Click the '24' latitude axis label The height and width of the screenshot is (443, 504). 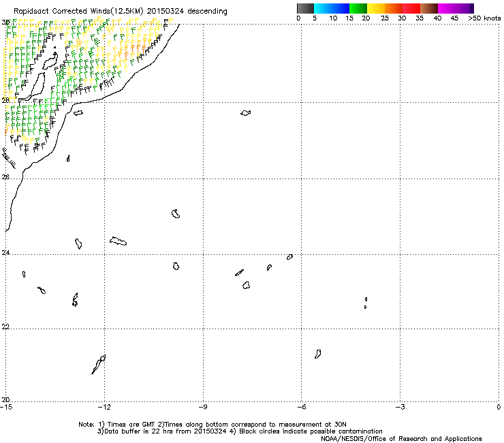tap(5, 253)
